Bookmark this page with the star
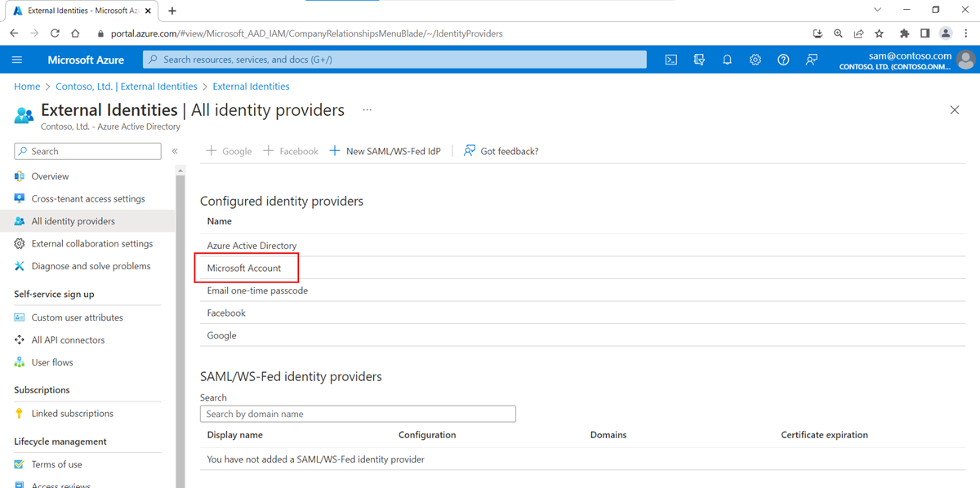Screen dimensions: 980x488 tap(880, 33)
